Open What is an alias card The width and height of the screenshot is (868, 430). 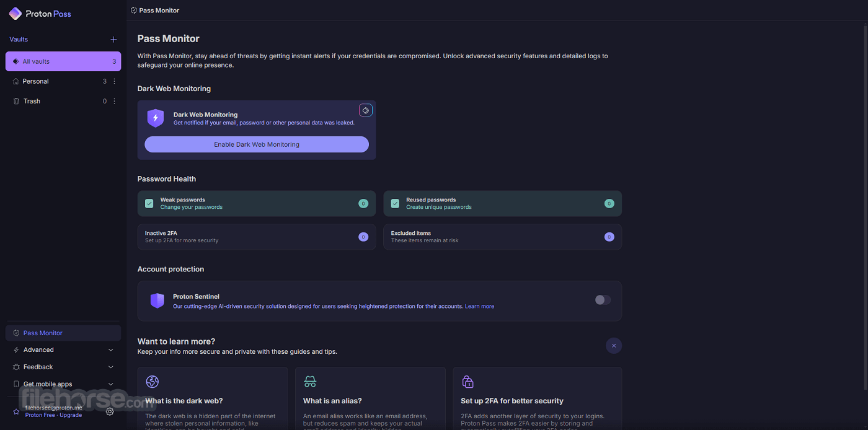point(370,398)
